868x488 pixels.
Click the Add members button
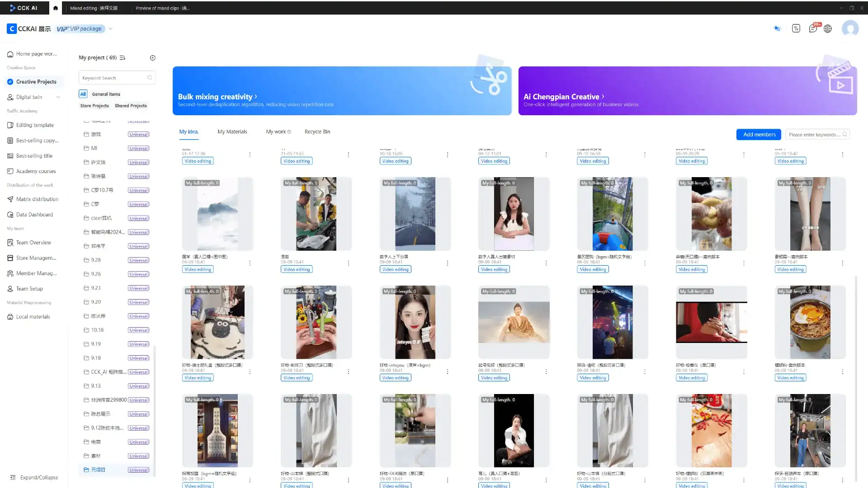(x=759, y=135)
